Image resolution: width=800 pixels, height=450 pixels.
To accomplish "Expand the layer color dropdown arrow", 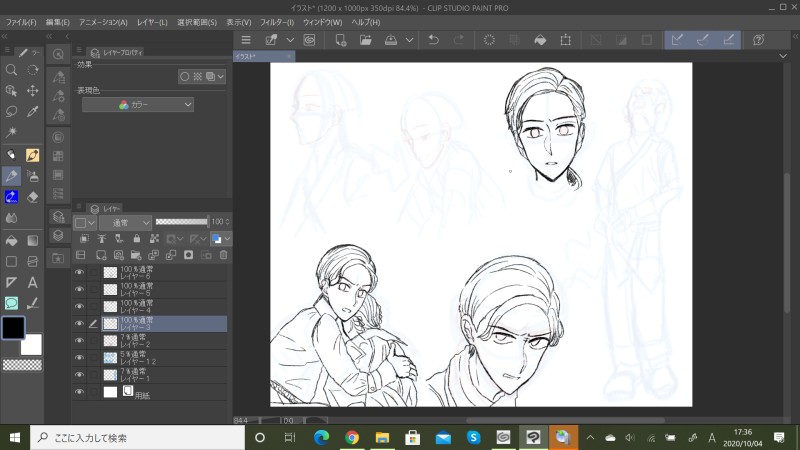I will (x=228, y=239).
